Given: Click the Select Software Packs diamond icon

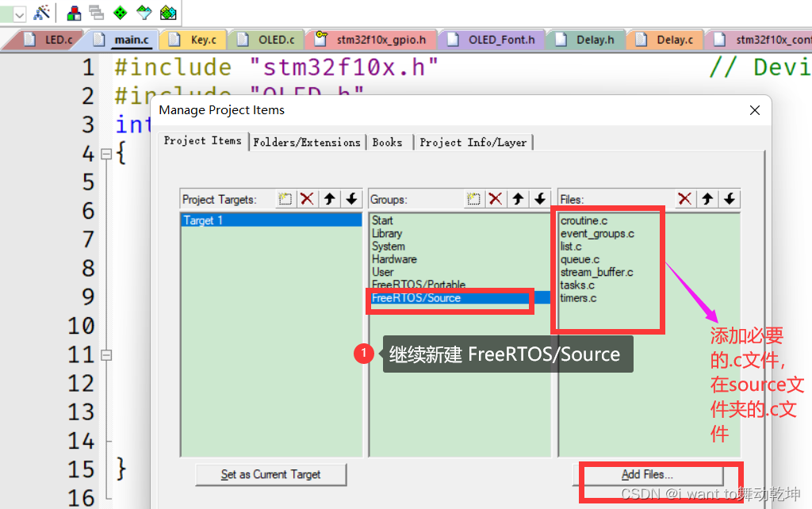Looking at the screenshot, I should click(144, 13).
